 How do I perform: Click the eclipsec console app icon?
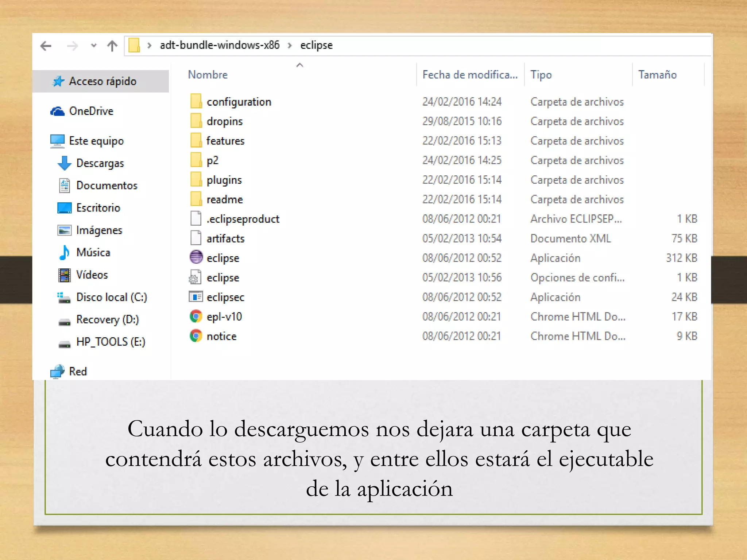(196, 297)
